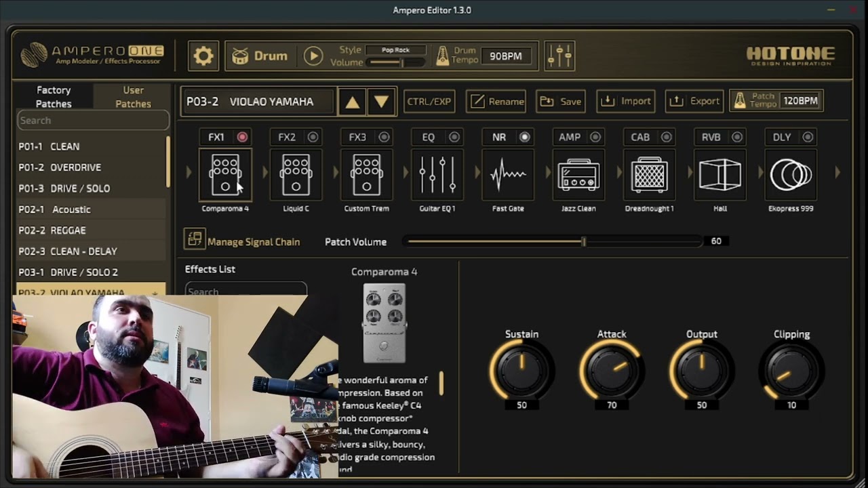Screen dimensions: 868x488
Task: Toggle the FX1 power switch
Action: [x=242, y=137]
